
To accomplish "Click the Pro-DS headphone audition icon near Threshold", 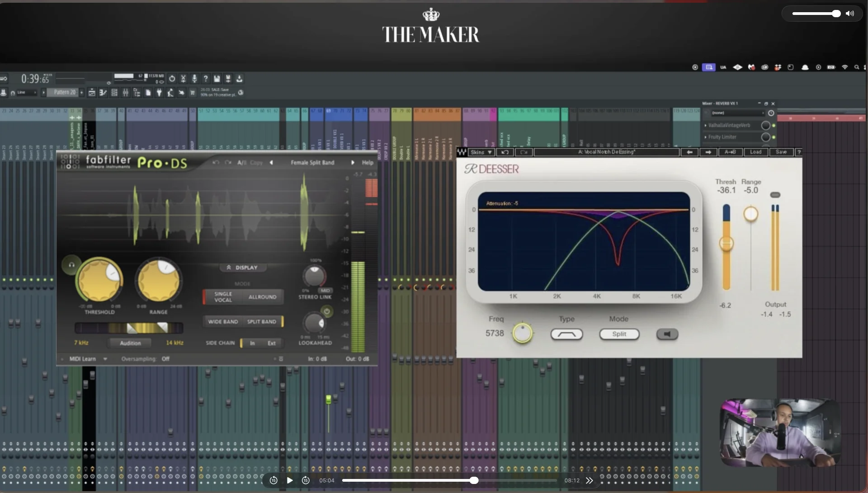I will (x=71, y=265).
